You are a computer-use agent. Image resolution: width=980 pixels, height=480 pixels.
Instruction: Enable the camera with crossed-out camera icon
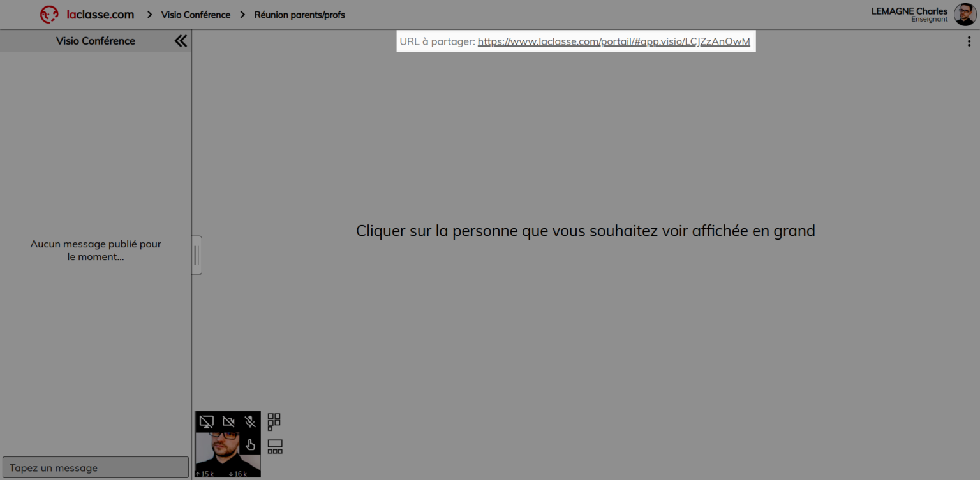tap(228, 422)
